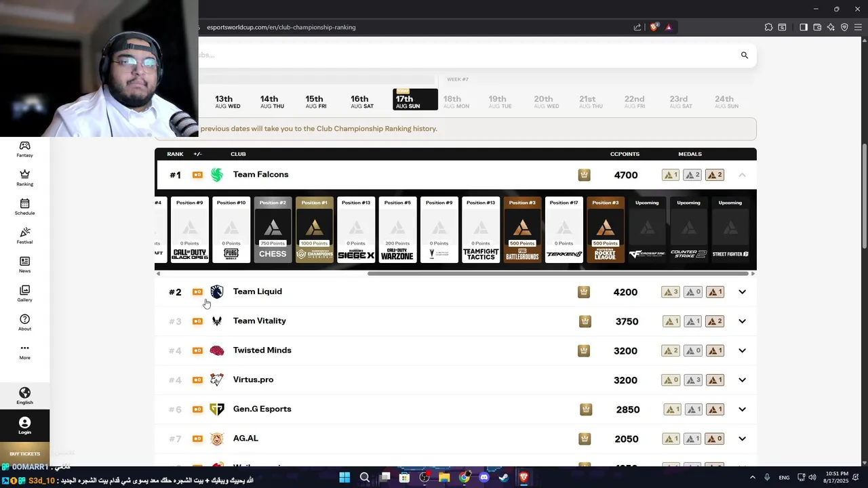868x488 pixels.
Task: Open the Festival page in sidebar
Action: (24, 236)
